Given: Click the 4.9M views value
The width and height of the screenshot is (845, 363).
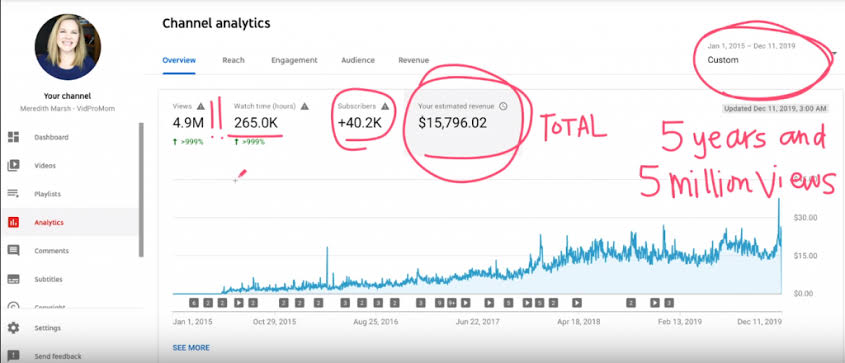Looking at the screenshot, I should pyautogui.click(x=188, y=123).
